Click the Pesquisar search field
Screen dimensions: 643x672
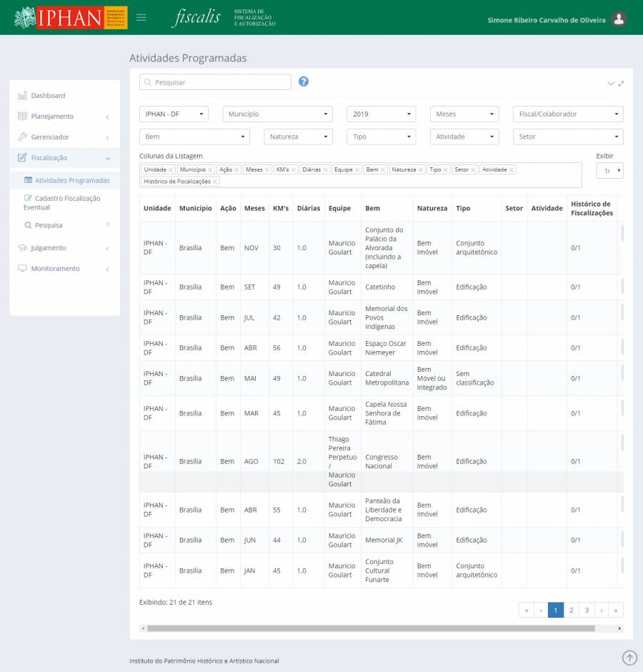[x=215, y=82]
